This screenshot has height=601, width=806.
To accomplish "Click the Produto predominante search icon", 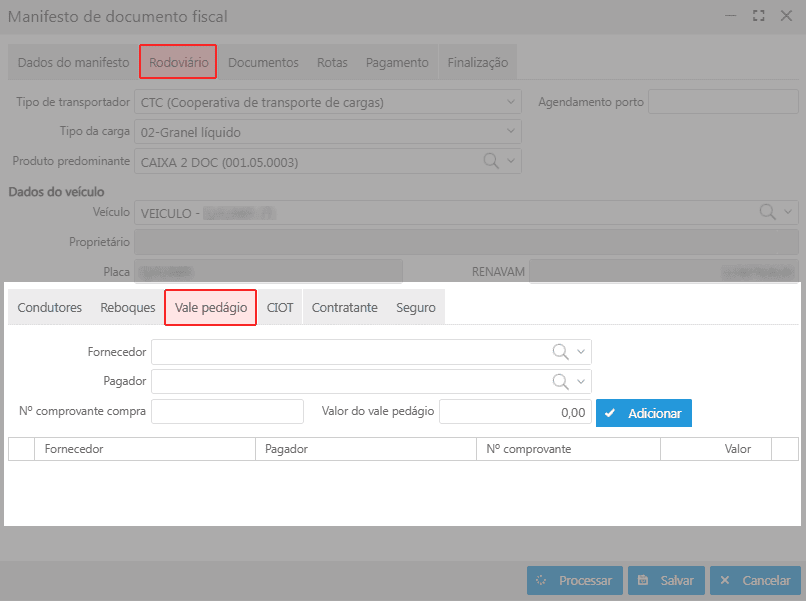I will point(492,161).
